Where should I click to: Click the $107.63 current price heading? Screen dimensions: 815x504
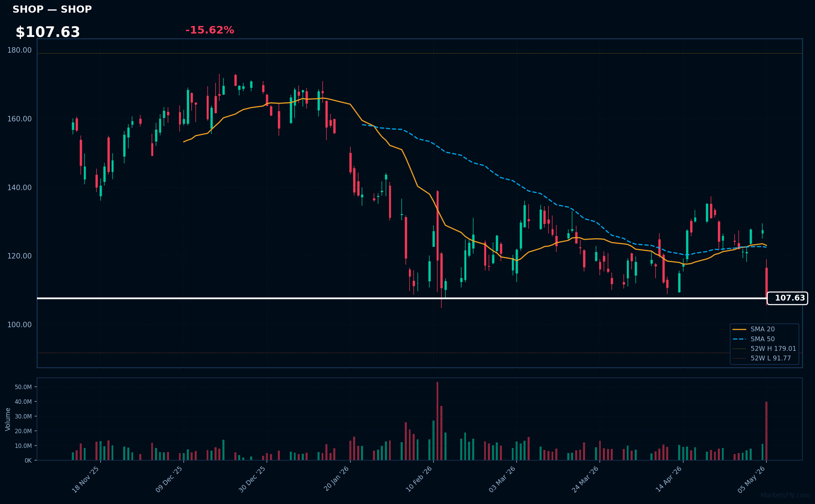point(48,32)
